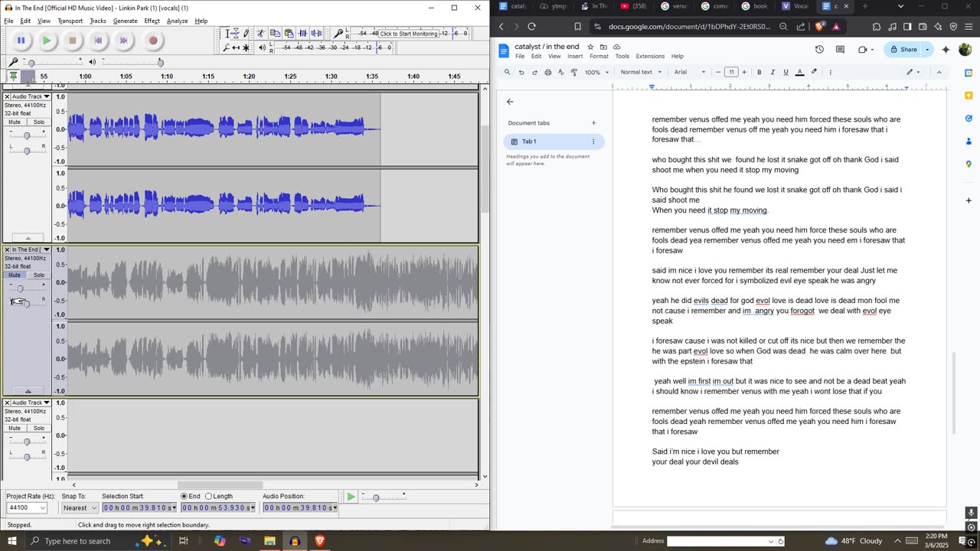Click the In The End track gain slider
980x551 pixels.
click(x=20, y=289)
